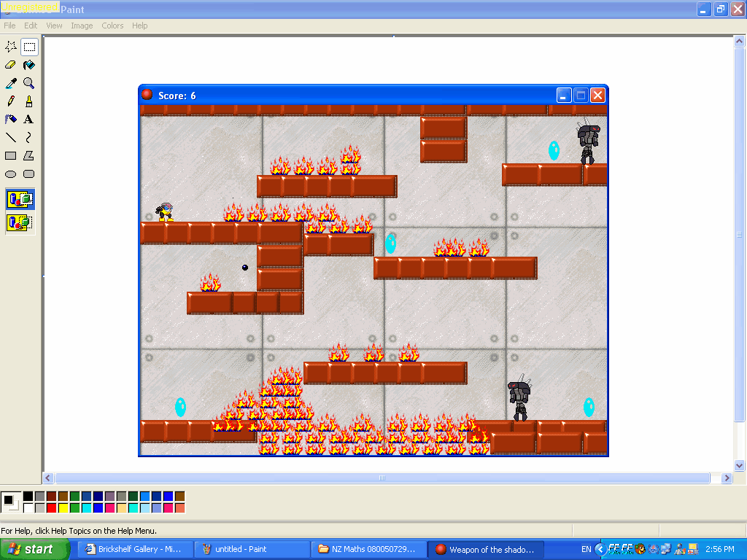The height and width of the screenshot is (560, 747).
Task: Select the Free-Form Select tool
Action: tap(10, 47)
